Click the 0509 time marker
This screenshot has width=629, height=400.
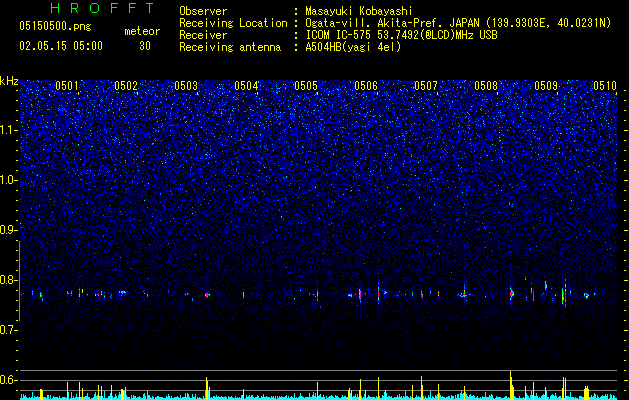click(x=546, y=86)
